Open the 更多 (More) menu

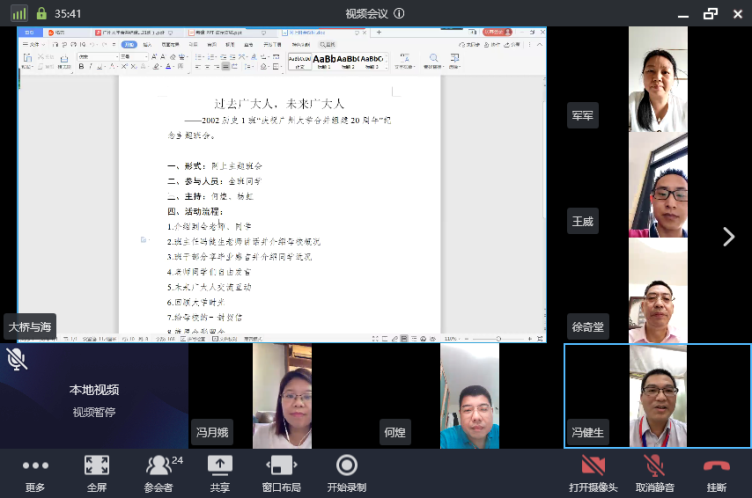35,474
